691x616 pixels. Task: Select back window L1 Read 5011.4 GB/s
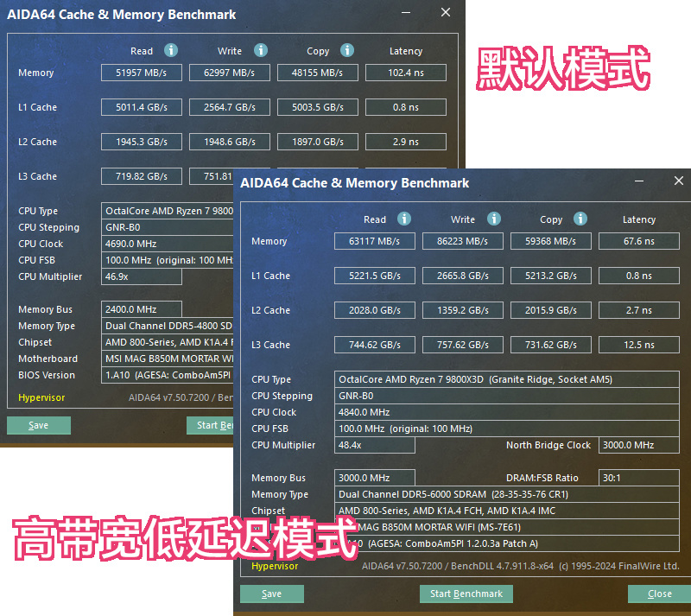click(142, 107)
